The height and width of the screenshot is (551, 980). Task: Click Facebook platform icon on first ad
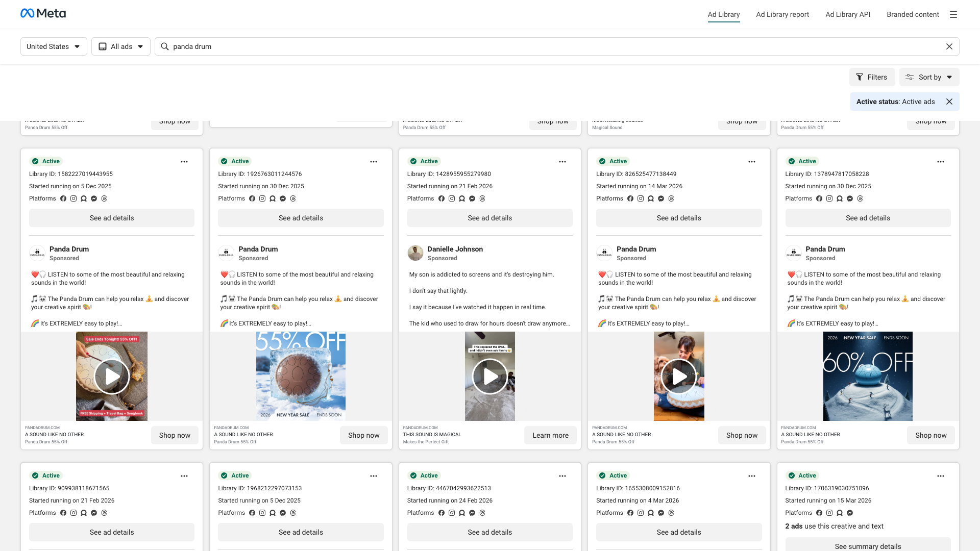click(63, 198)
